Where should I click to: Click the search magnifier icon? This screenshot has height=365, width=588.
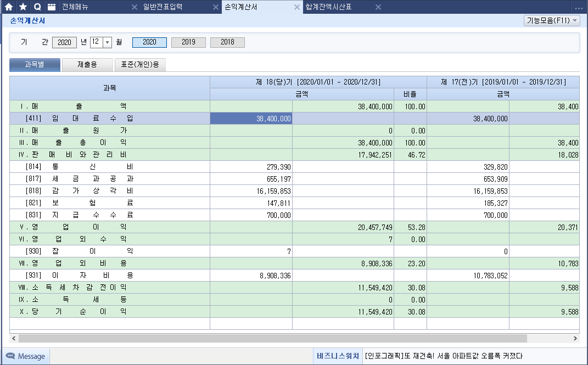[37, 7]
